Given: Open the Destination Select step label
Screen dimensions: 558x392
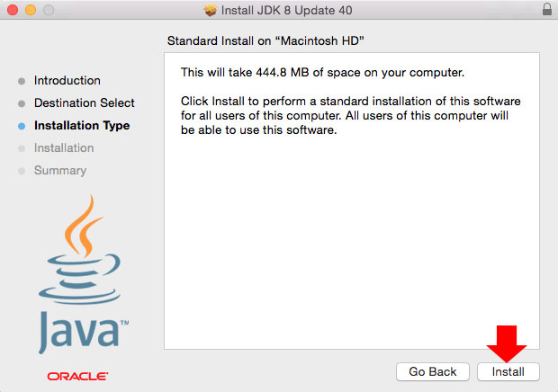Looking at the screenshot, I should tap(85, 102).
